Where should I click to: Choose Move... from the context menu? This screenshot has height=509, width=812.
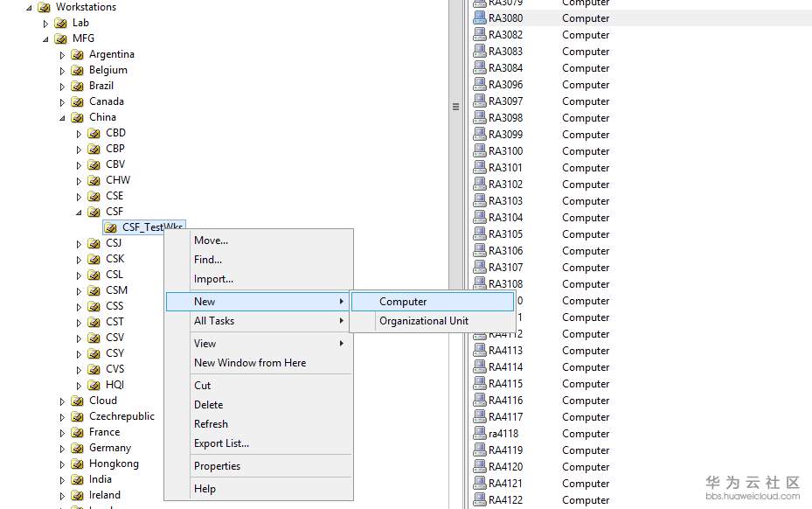[x=259, y=241]
